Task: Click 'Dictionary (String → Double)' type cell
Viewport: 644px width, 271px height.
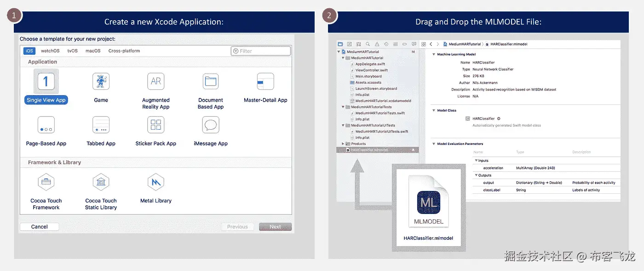Action: point(539,183)
